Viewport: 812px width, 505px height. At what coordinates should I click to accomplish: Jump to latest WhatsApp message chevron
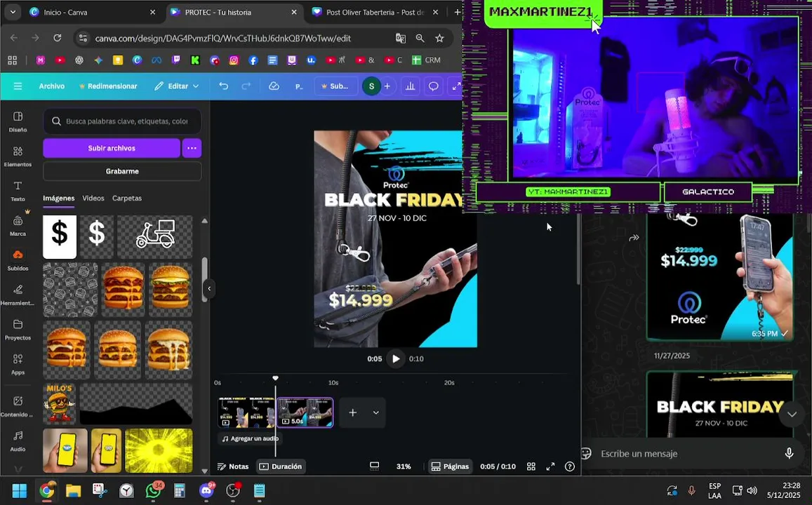792,415
